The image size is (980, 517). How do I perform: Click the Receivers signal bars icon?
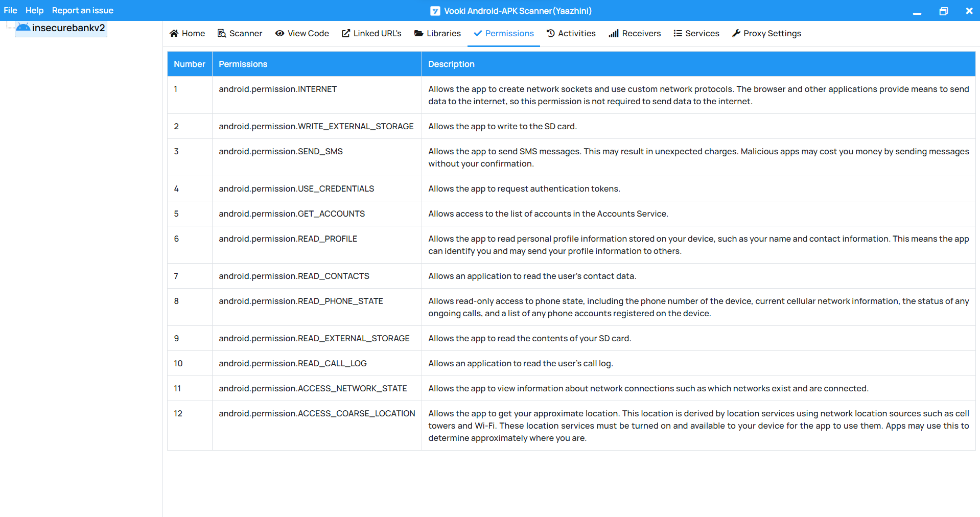(614, 33)
